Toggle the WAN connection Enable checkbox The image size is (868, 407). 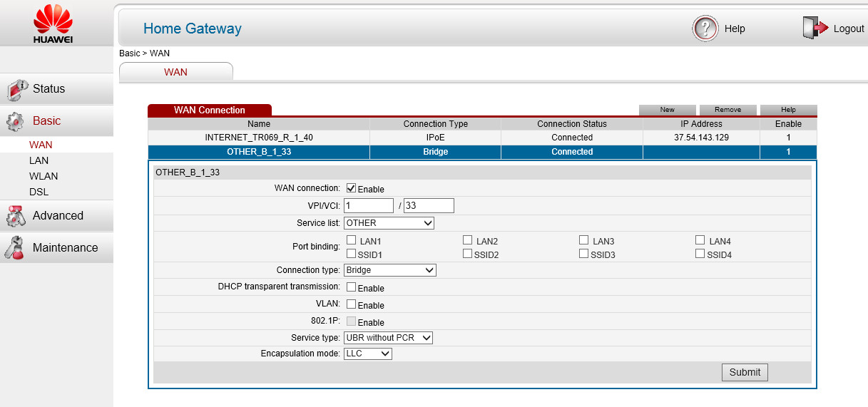351,188
